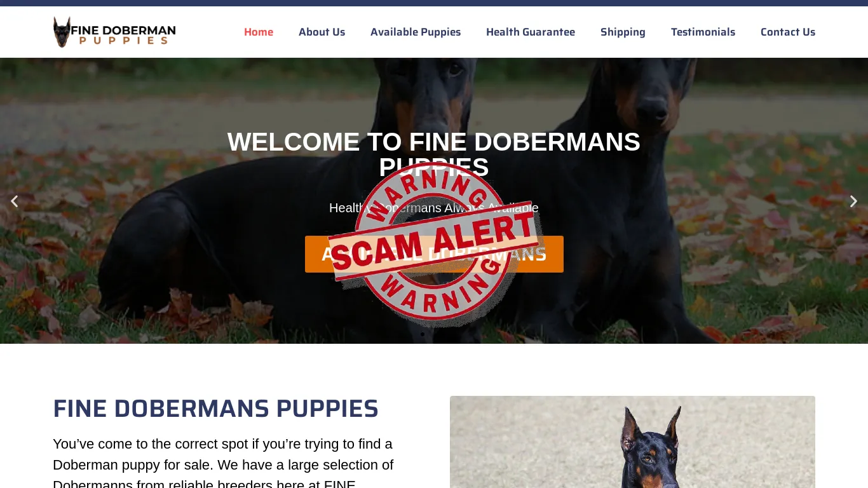
Task: Go to Available Puppies page
Action: (416, 32)
